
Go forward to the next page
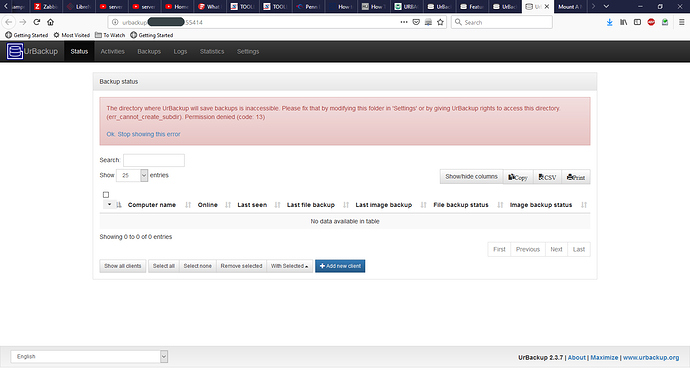pos(23,22)
